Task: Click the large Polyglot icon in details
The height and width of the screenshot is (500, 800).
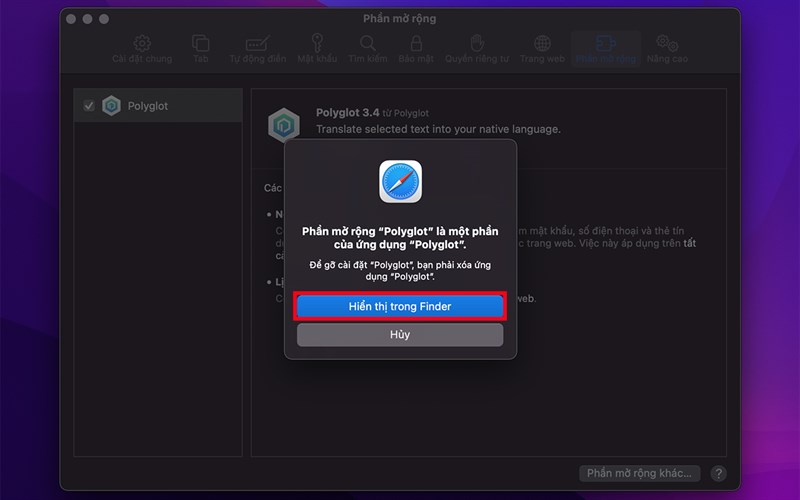Action: tap(284, 125)
